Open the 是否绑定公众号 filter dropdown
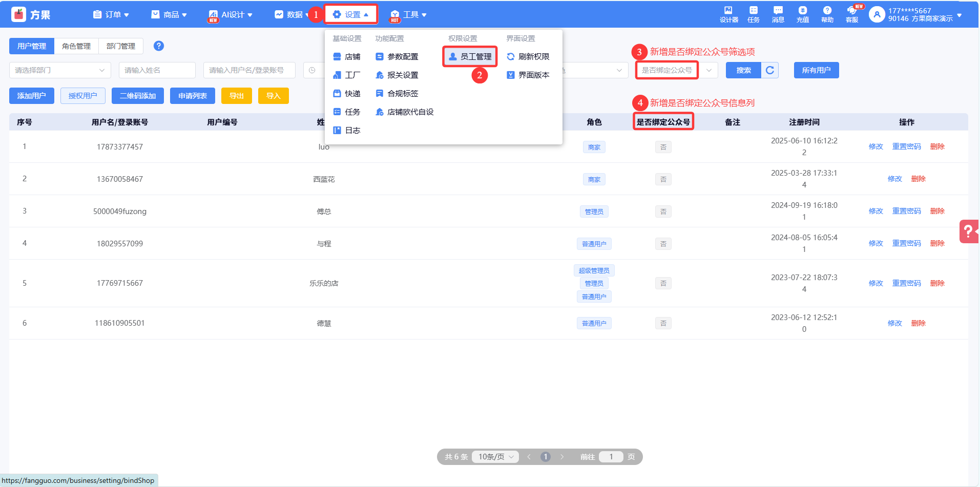This screenshot has width=980, height=487. tap(676, 70)
